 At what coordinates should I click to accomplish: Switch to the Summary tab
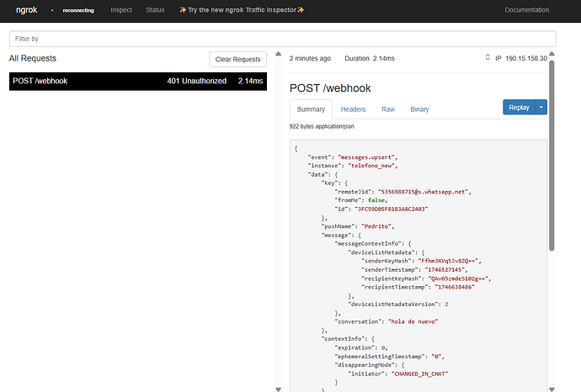point(311,109)
